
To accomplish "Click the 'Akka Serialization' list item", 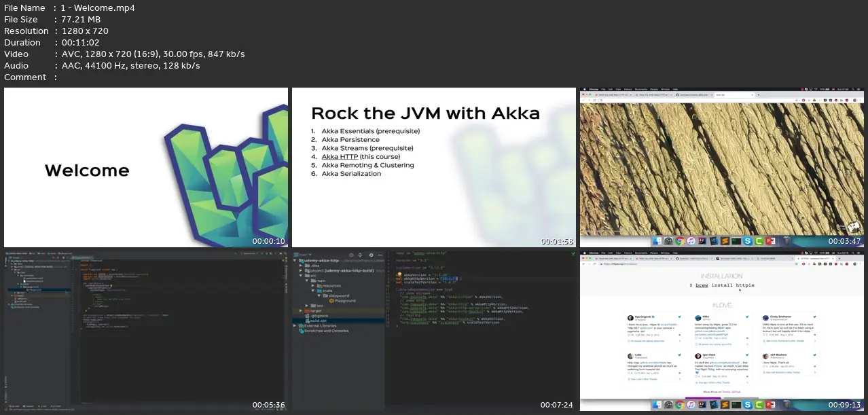I will click(351, 174).
